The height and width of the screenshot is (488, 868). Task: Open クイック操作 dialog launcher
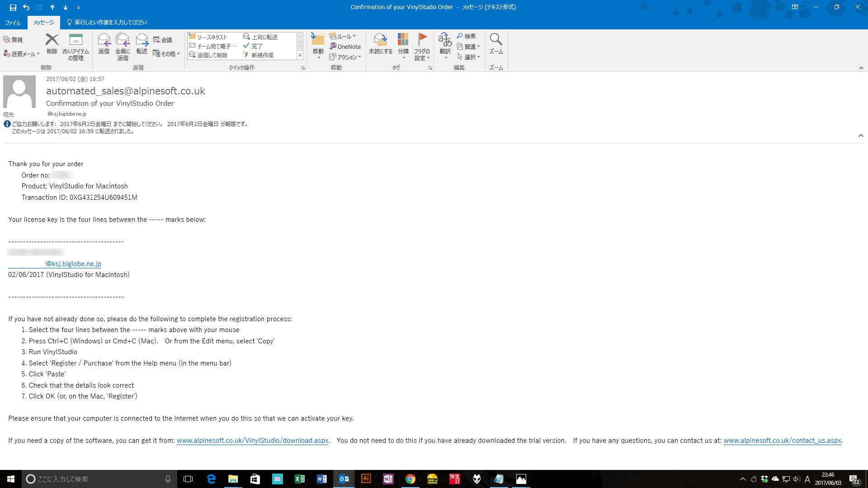[x=303, y=68]
